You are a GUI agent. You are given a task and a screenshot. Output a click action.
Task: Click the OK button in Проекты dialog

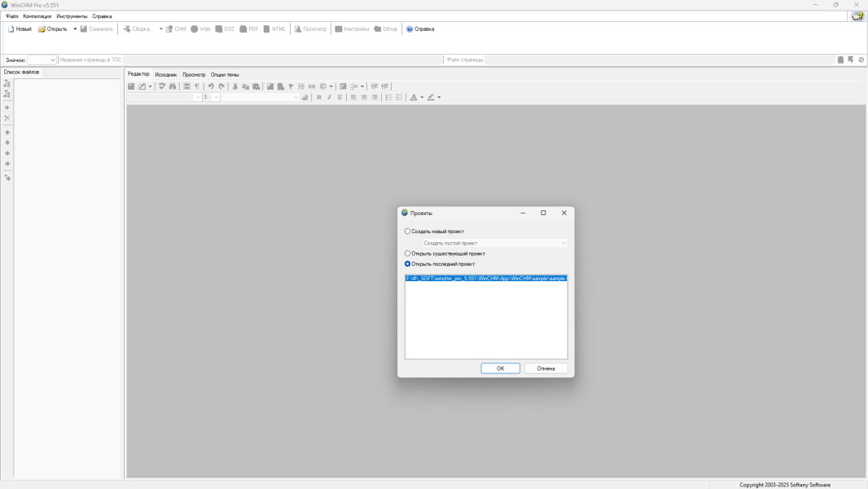tap(500, 368)
